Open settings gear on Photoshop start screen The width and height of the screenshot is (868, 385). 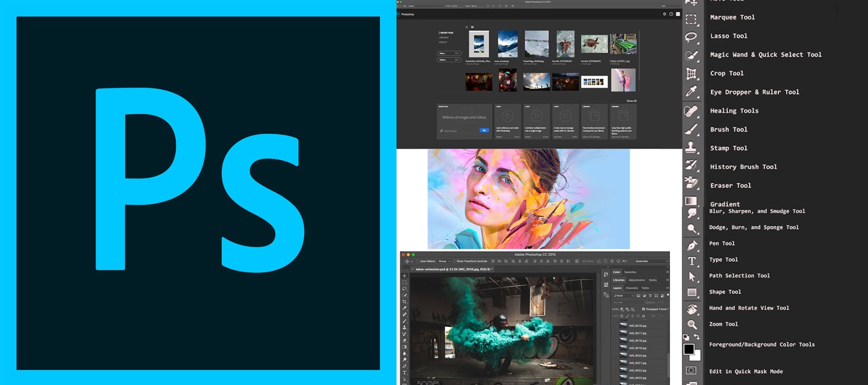pyautogui.click(x=665, y=14)
